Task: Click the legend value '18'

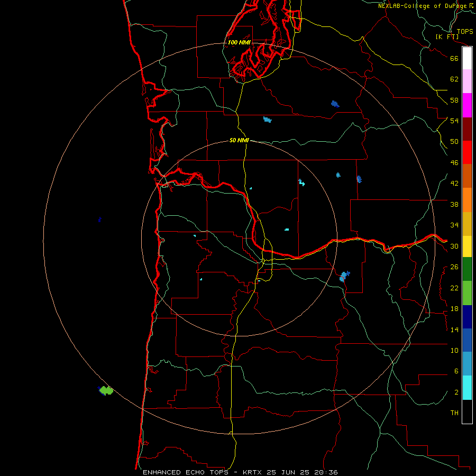Action: click(x=454, y=309)
